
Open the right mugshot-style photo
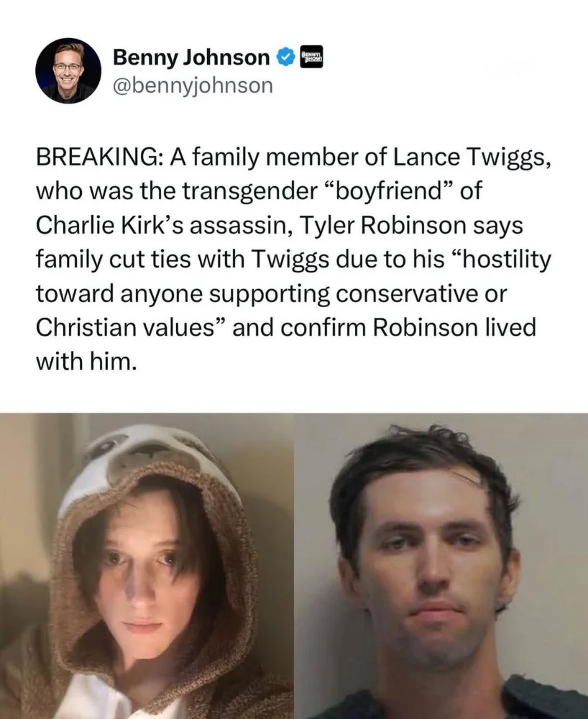[x=441, y=566]
